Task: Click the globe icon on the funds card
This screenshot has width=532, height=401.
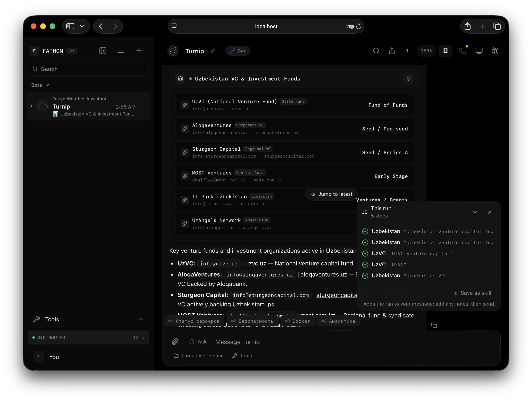Action: click(x=180, y=79)
